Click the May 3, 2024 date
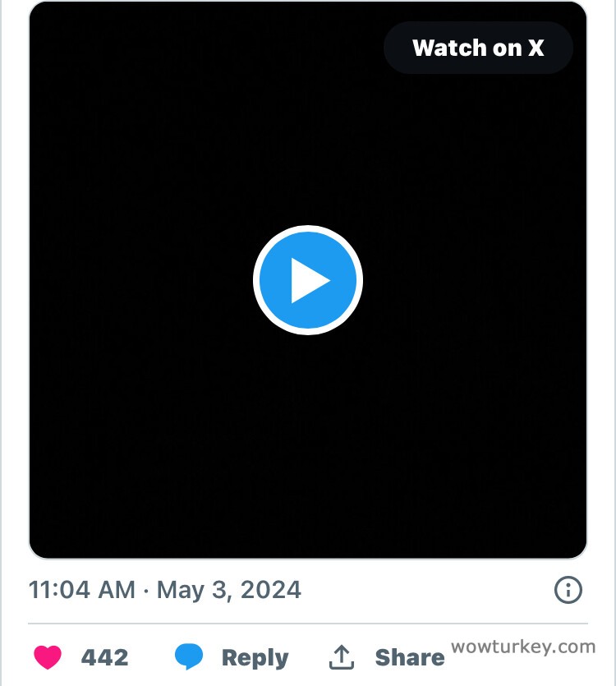This screenshot has width=616, height=686. [x=229, y=590]
